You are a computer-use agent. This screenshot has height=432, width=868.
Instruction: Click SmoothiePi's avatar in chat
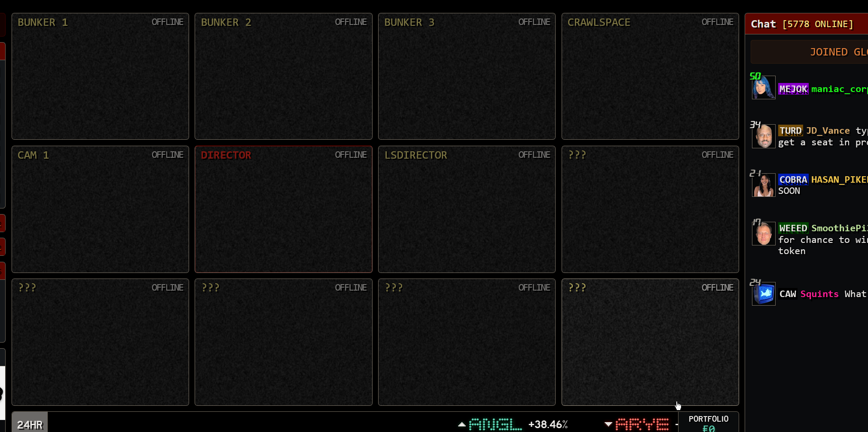tap(764, 234)
